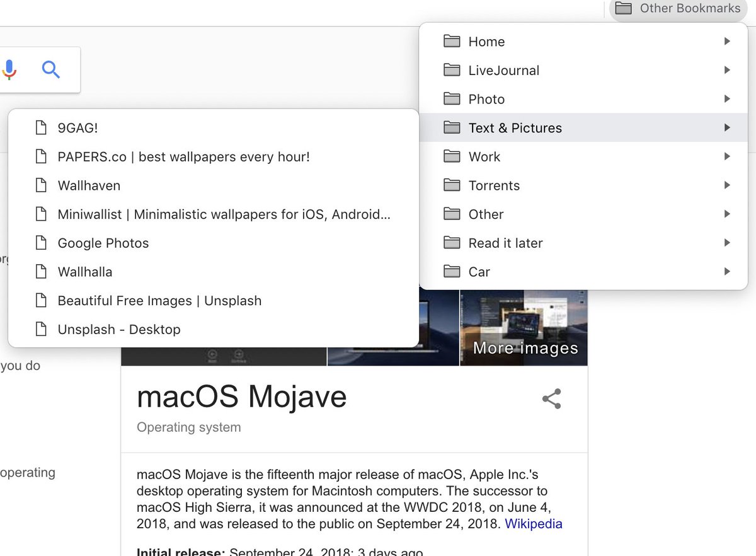Viewport: 756px width, 556px height.
Task: Click the folder icon next to Read it later
Action: (452, 243)
